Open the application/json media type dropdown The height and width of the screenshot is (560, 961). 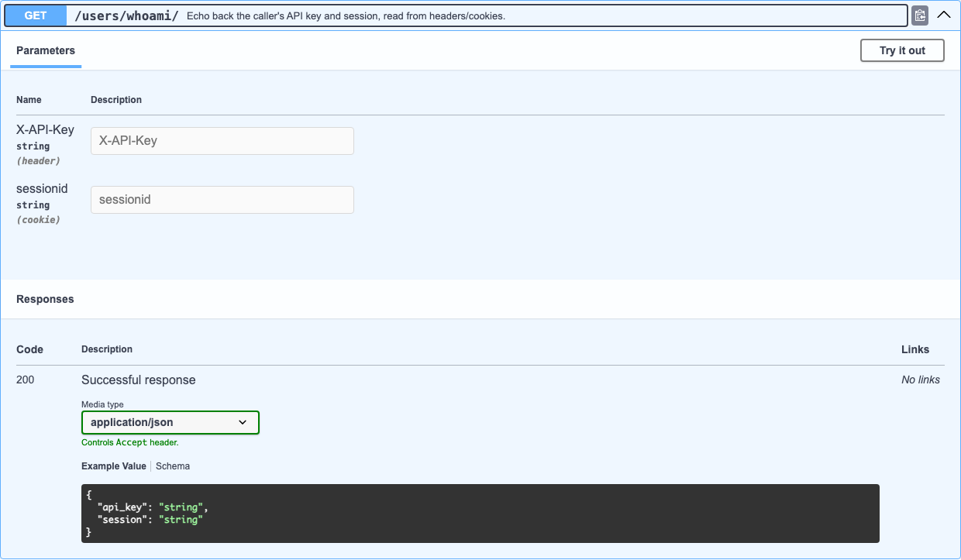(170, 422)
